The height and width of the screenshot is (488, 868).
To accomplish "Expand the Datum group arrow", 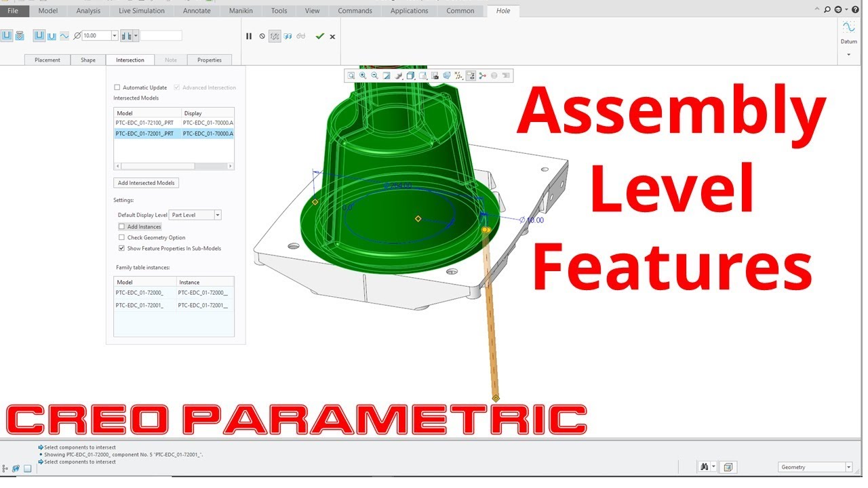I will tap(848, 54).
